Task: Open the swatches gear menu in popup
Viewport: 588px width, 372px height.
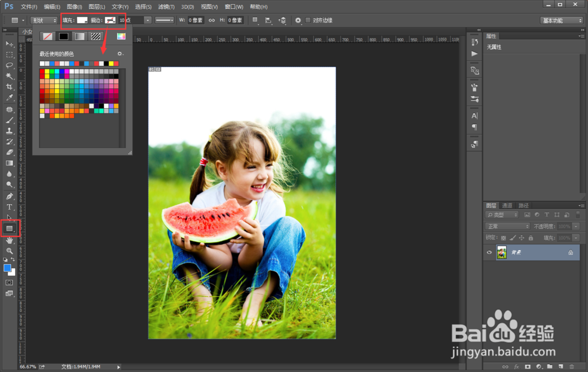Action: tap(120, 54)
